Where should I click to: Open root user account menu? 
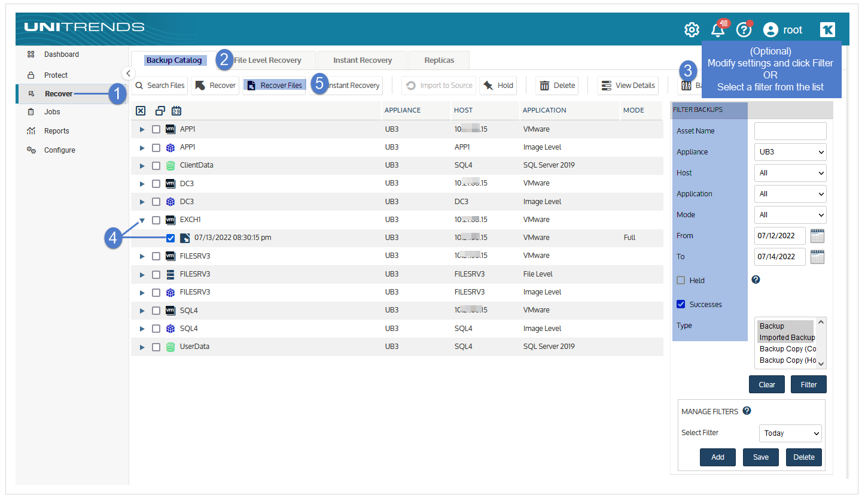click(782, 30)
